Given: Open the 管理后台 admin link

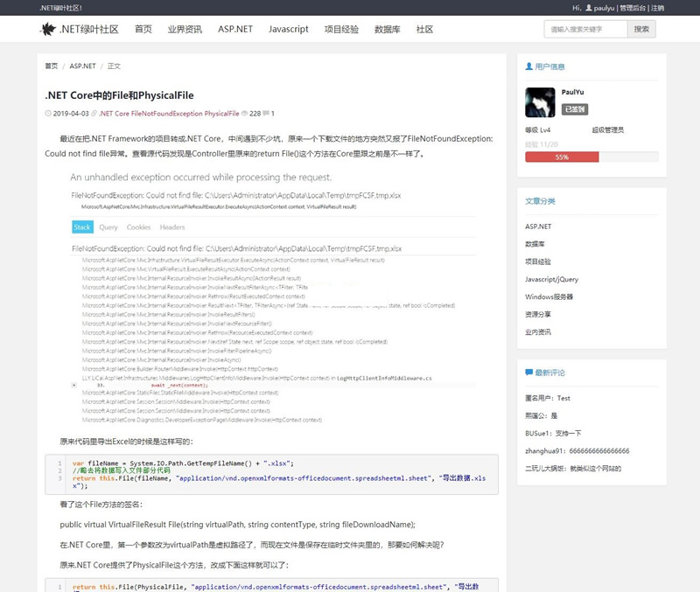Looking at the screenshot, I should [x=632, y=8].
